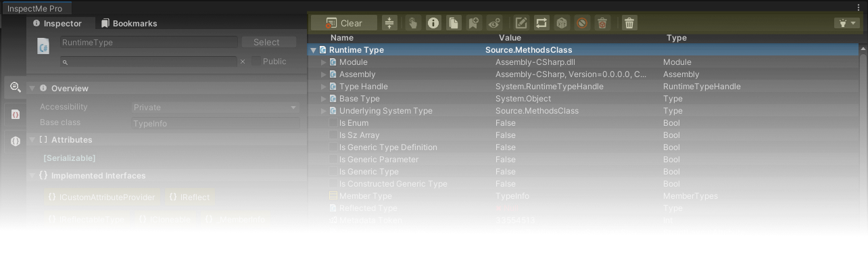Toggle the Is Constructed Generic Type checkbox
Viewport: 868px width, 263px height.
pyautogui.click(x=333, y=184)
